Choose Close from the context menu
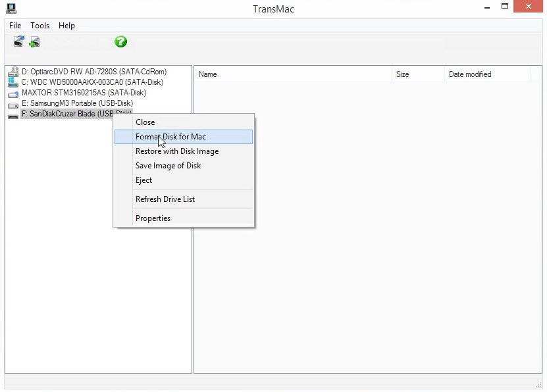This screenshot has width=547, height=392. [184, 122]
